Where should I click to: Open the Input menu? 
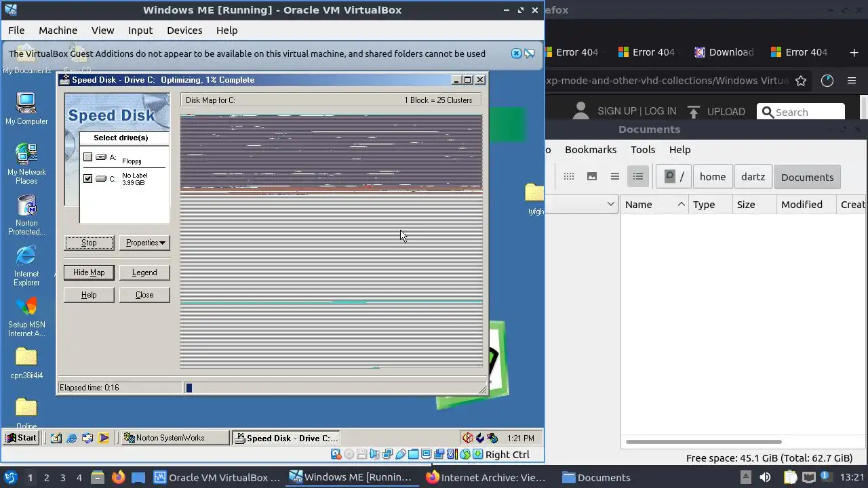click(140, 30)
